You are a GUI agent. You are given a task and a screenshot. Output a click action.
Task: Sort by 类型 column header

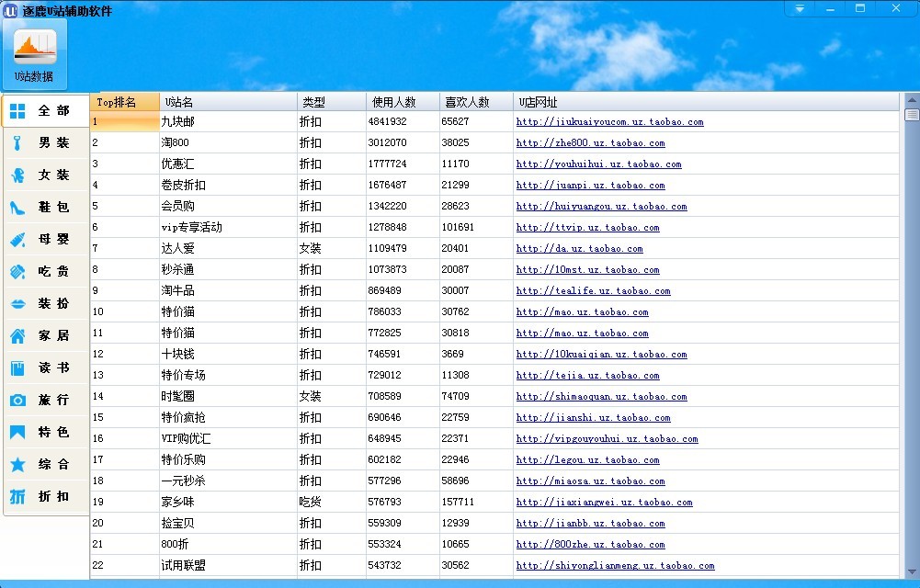tap(332, 102)
